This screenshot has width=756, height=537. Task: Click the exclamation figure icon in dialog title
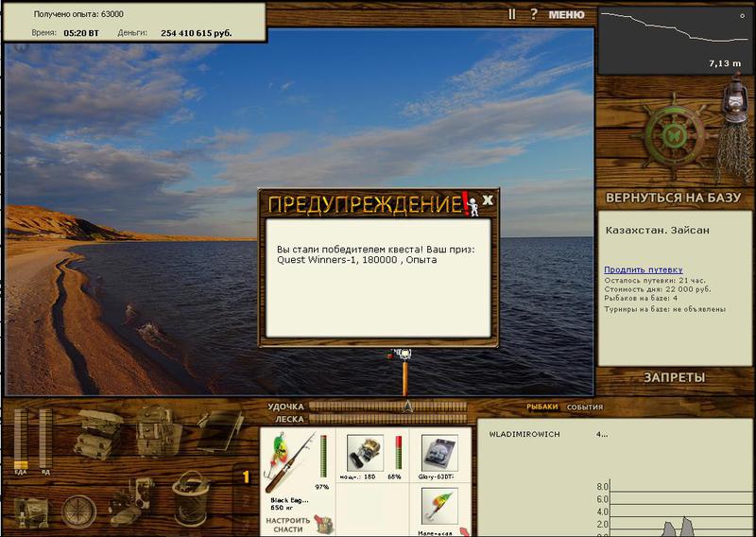click(x=470, y=204)
